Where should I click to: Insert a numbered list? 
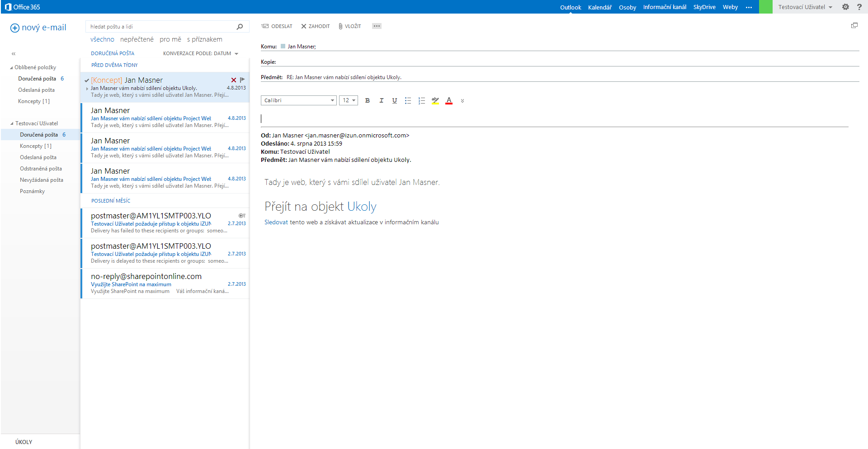click(x=421, y=100)
